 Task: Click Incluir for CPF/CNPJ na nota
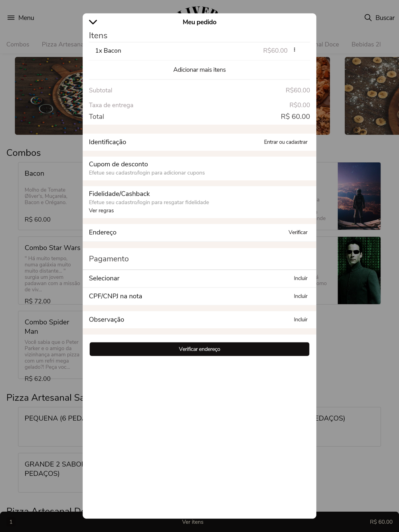[301, 296]
